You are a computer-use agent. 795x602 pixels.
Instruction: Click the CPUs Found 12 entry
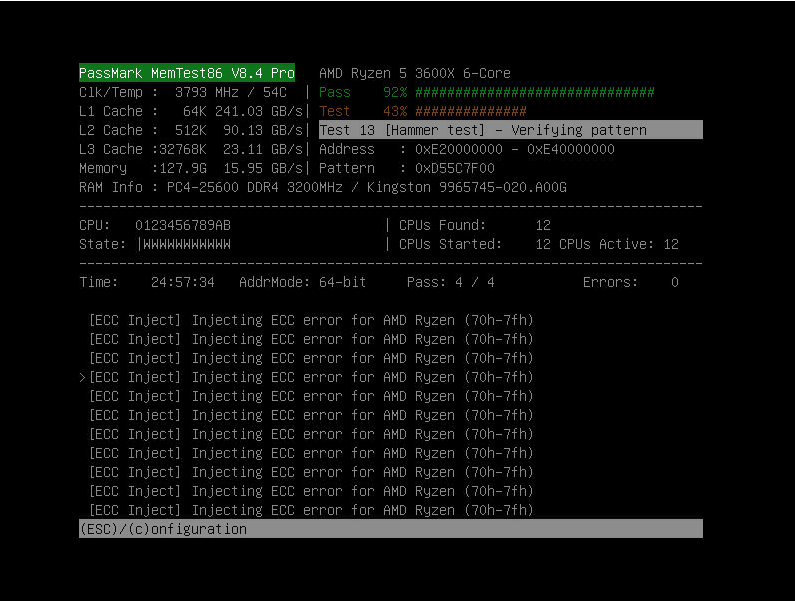(x=475, y=225)
